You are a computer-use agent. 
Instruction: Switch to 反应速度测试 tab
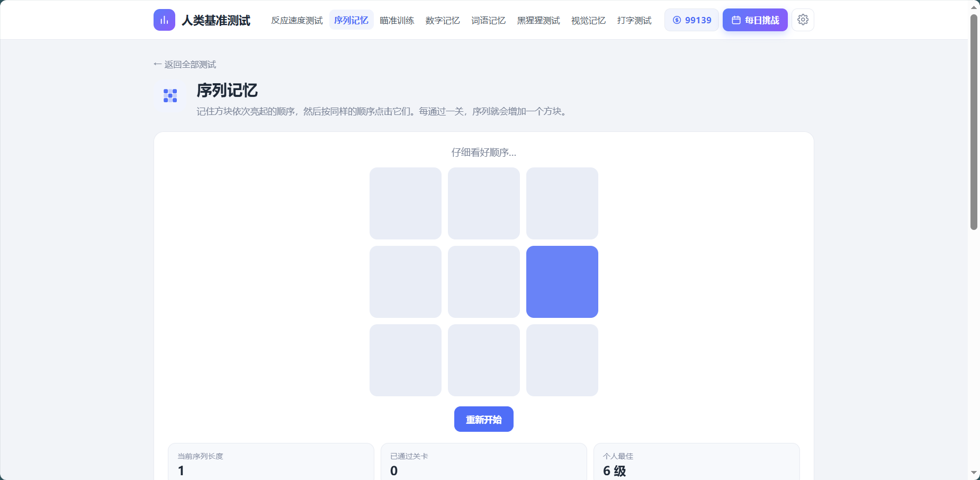pos(297,20)
